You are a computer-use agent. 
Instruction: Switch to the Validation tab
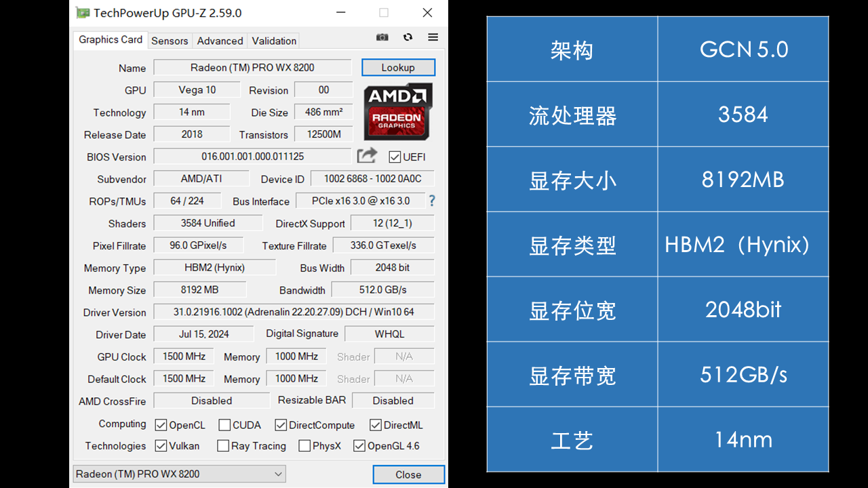(274, 41)
